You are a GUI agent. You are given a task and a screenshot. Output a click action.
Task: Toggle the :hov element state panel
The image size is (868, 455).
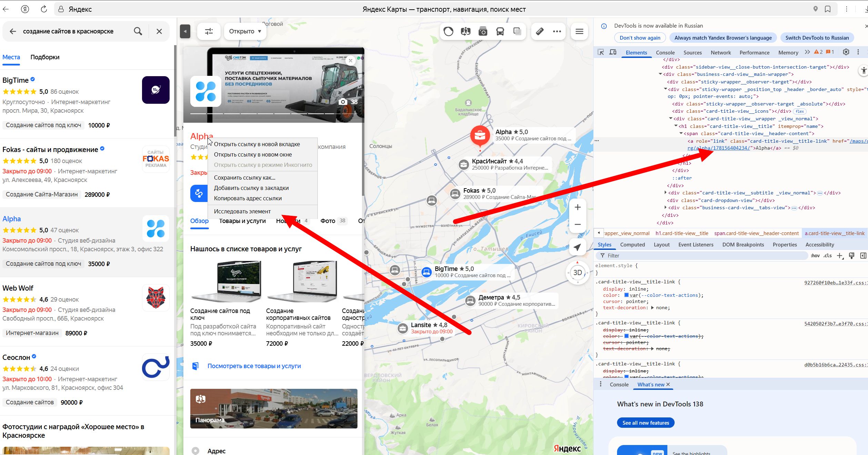(815, 256)
